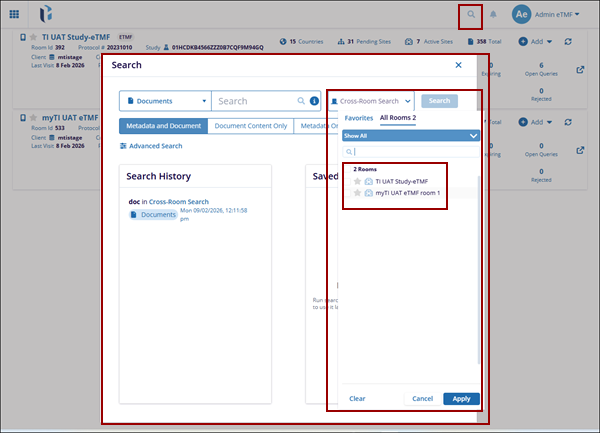Open external link icon for TI UAT Study-eTMF
600x433 pixels.
coord(582,69)
